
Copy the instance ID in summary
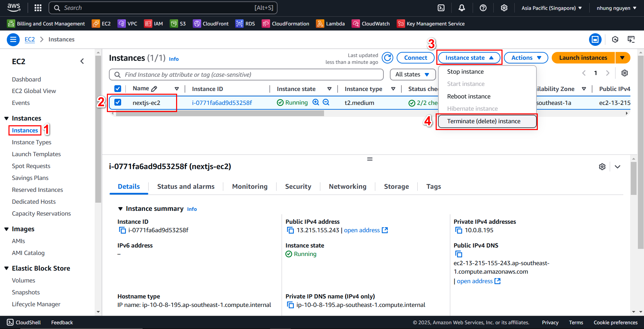122,230
